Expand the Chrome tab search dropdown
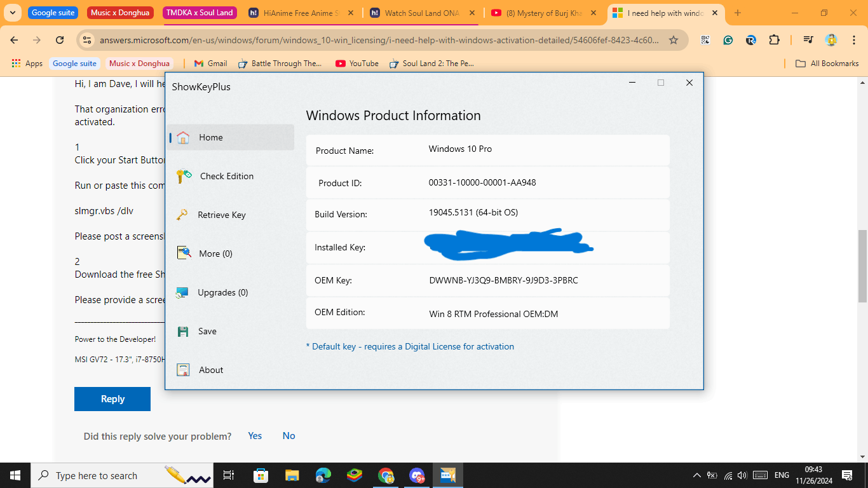 click(x=12, y=13)
